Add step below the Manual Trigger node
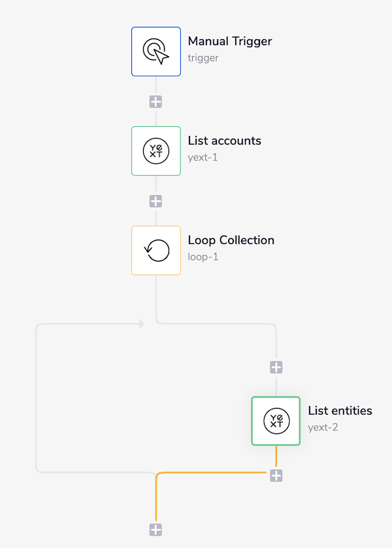The width and height of the screenshot is (392, 548). 155,102
